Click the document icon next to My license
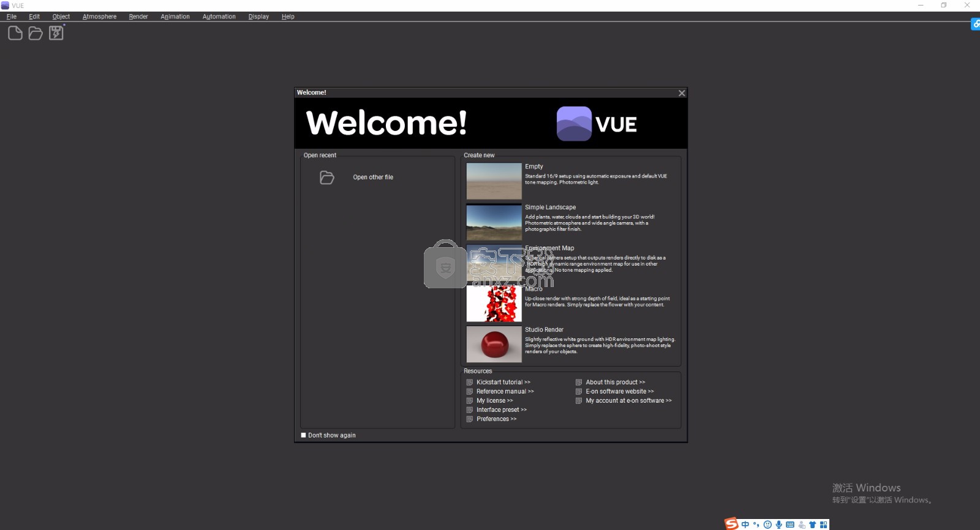Image resolution: width=980 pixels, height=530 pixels. click(x=470, y=401)
